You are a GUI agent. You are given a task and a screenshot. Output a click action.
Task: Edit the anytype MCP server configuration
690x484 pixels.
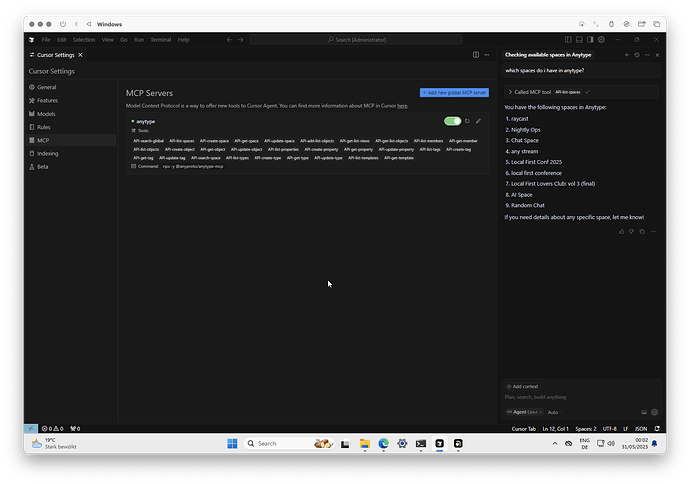[478, 121]
